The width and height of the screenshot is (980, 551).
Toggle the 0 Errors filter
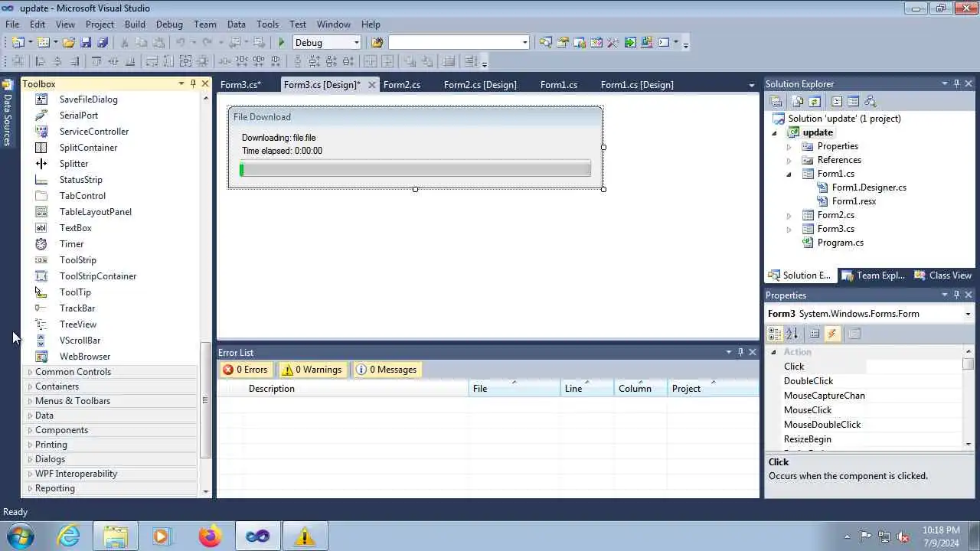[x=245, y=370]
